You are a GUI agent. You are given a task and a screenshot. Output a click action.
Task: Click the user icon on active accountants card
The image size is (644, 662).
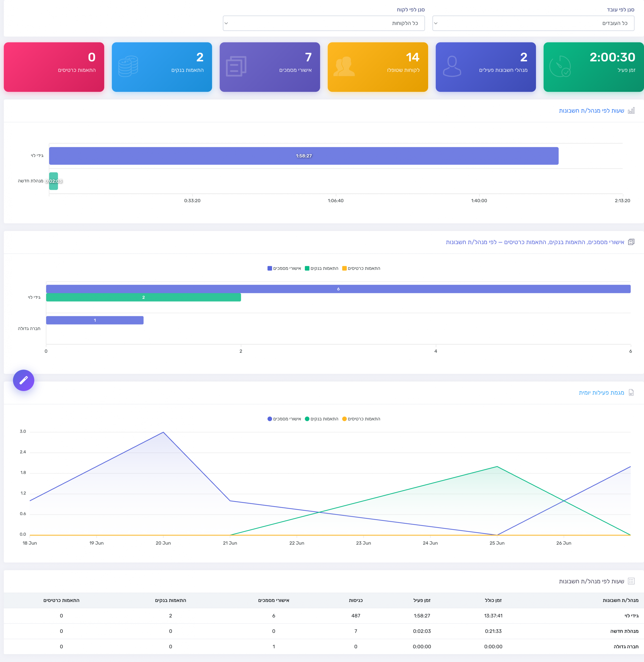point(452,66)
